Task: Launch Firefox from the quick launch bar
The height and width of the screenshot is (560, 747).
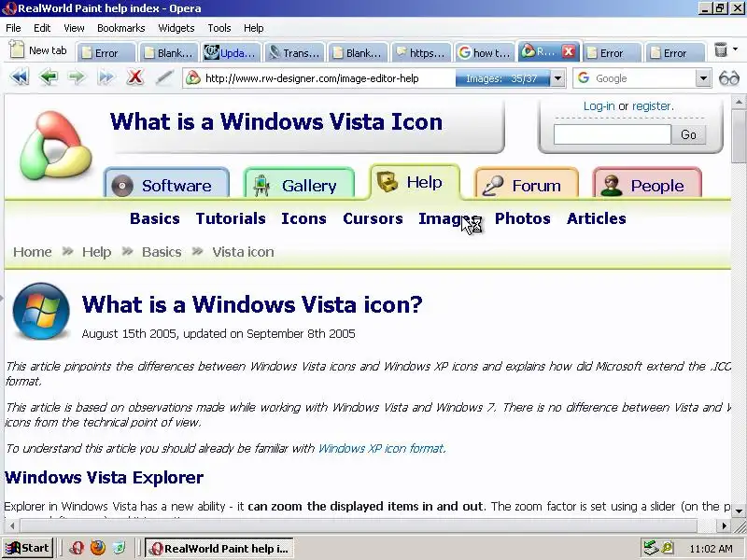Action: (98, 548)
